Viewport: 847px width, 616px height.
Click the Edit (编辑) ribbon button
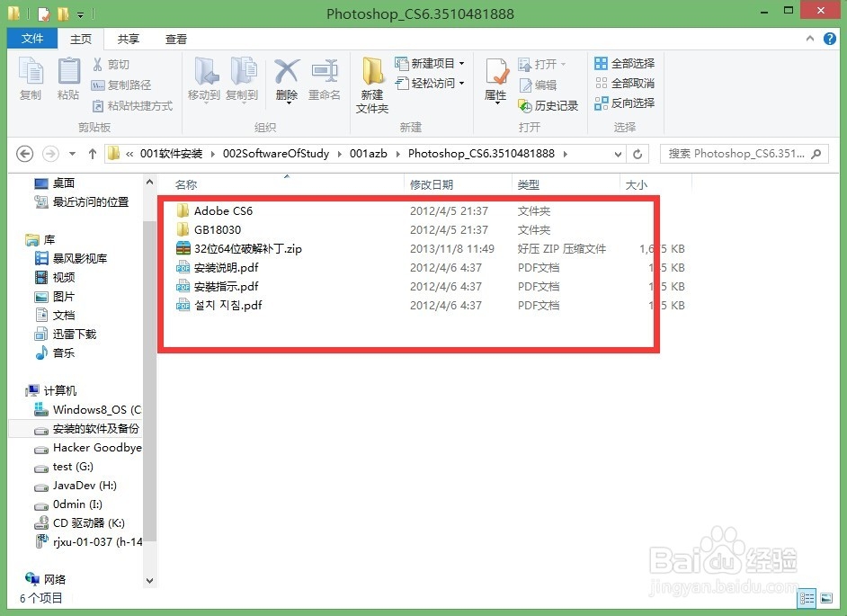point(538,85)
